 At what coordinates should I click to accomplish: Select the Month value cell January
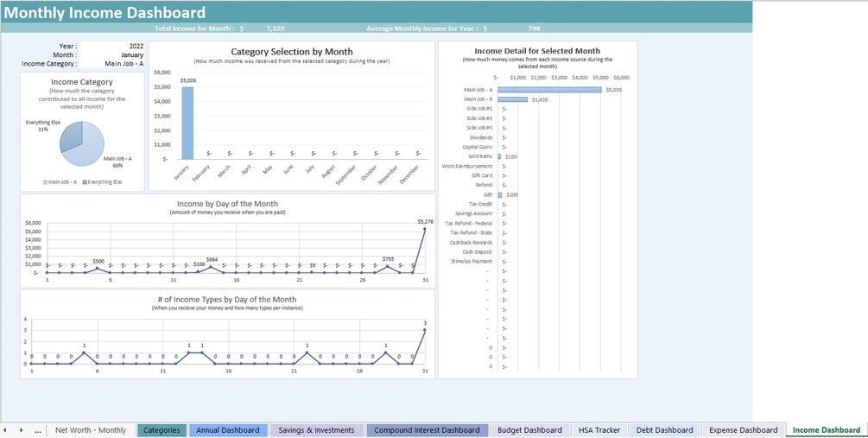tap(111, 55)
